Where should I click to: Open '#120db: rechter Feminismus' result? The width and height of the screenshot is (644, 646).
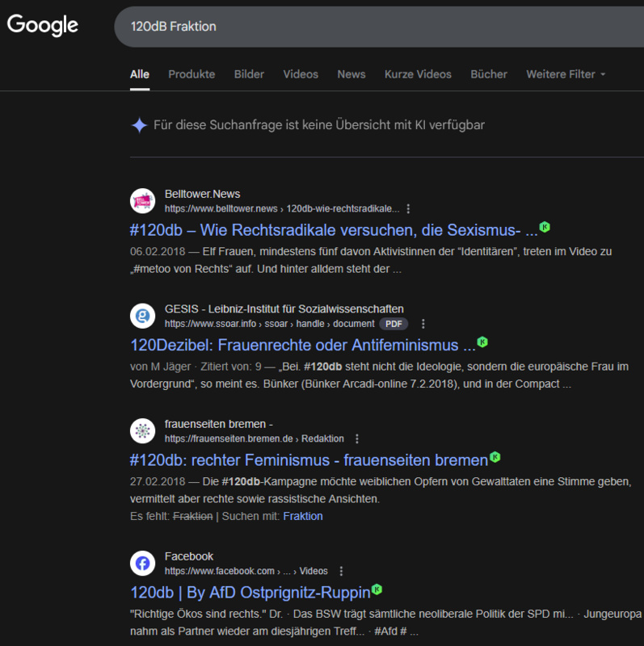309,459
